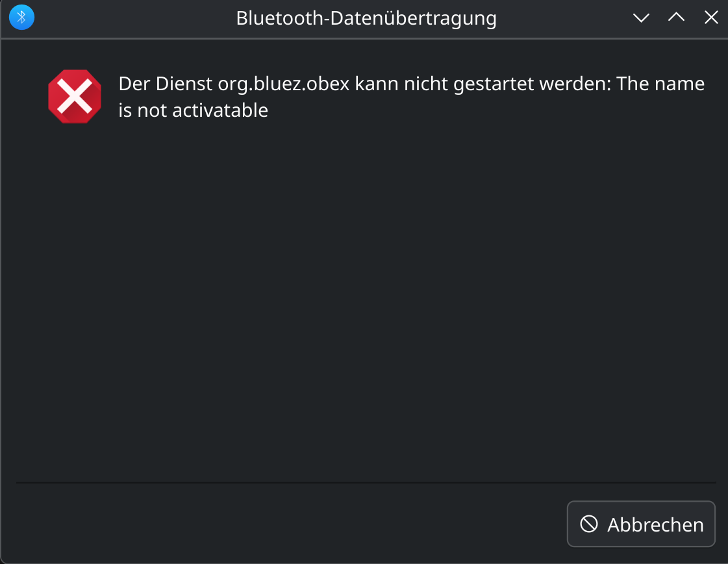
Task: Click the Bluetooth-Datenübertragung window title
Action: tap(366, 18)
